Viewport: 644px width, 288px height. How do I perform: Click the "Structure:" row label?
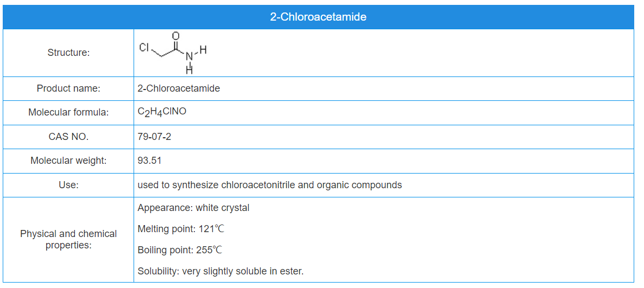click(x=68, y=53)
